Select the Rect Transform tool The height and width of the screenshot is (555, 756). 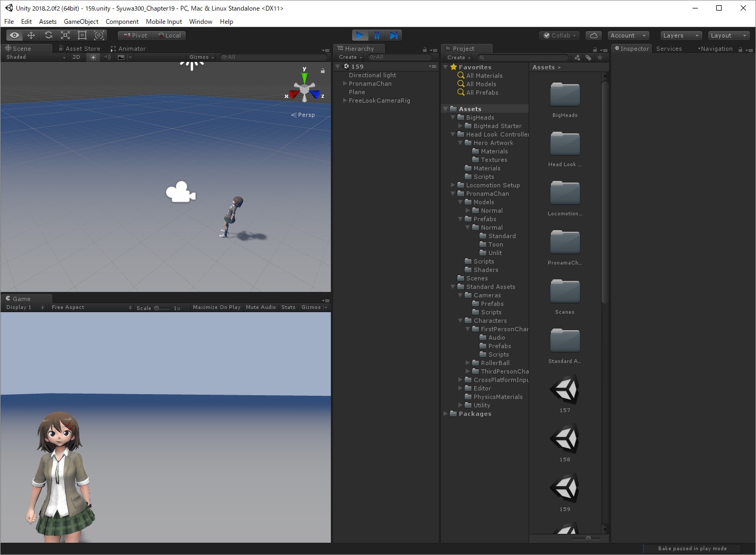coord(82,35)
